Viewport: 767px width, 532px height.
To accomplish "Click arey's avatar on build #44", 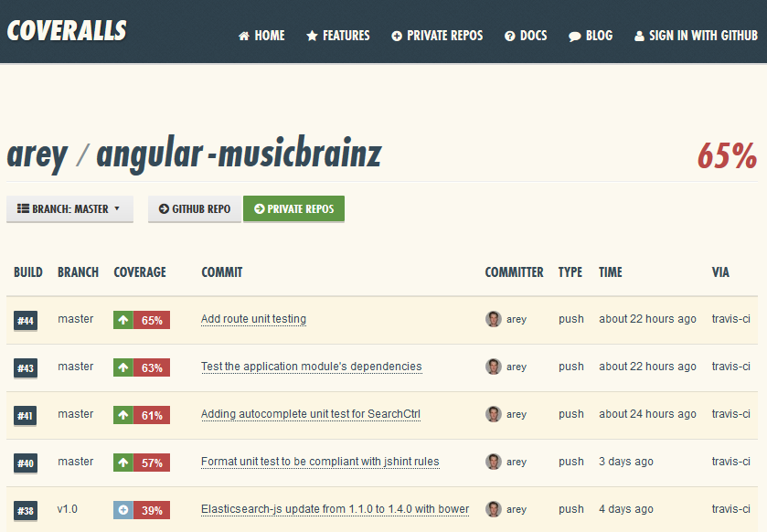I will click(494, 320).
